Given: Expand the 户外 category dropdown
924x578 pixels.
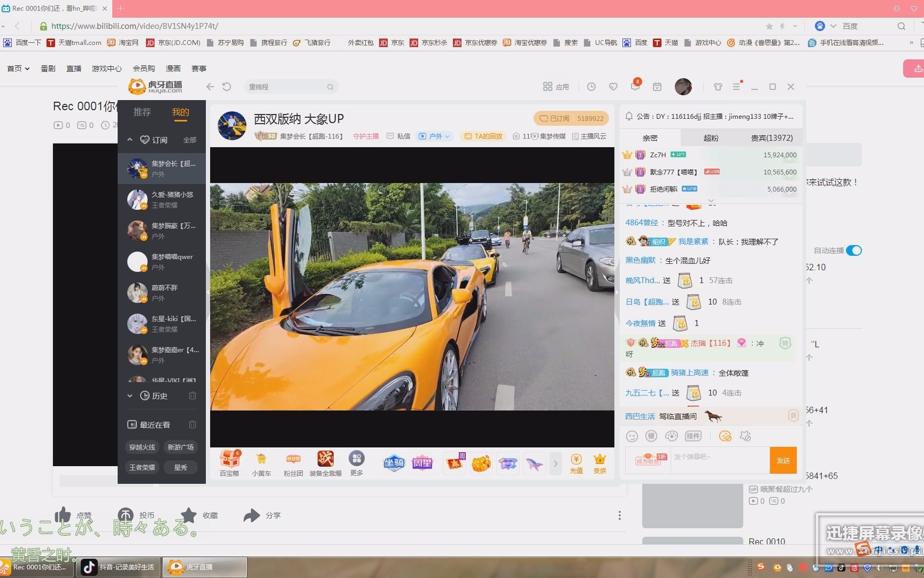Looking at the screenshot, I should (x=435, y=136).
